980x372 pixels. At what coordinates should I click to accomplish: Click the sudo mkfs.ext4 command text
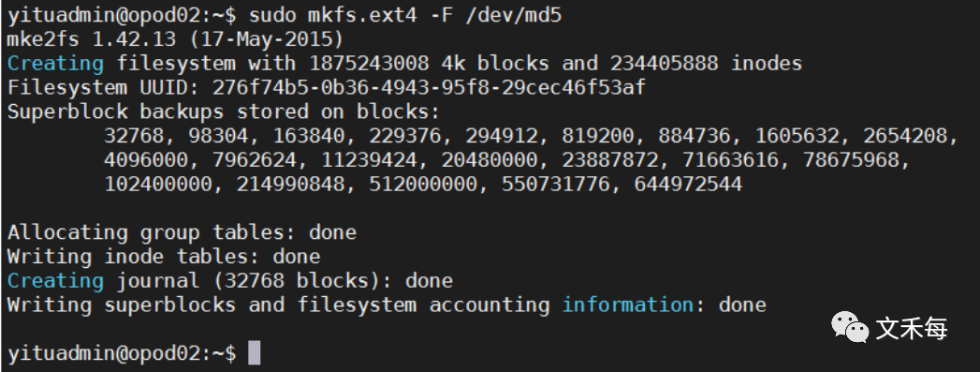[x=332, y=15]
